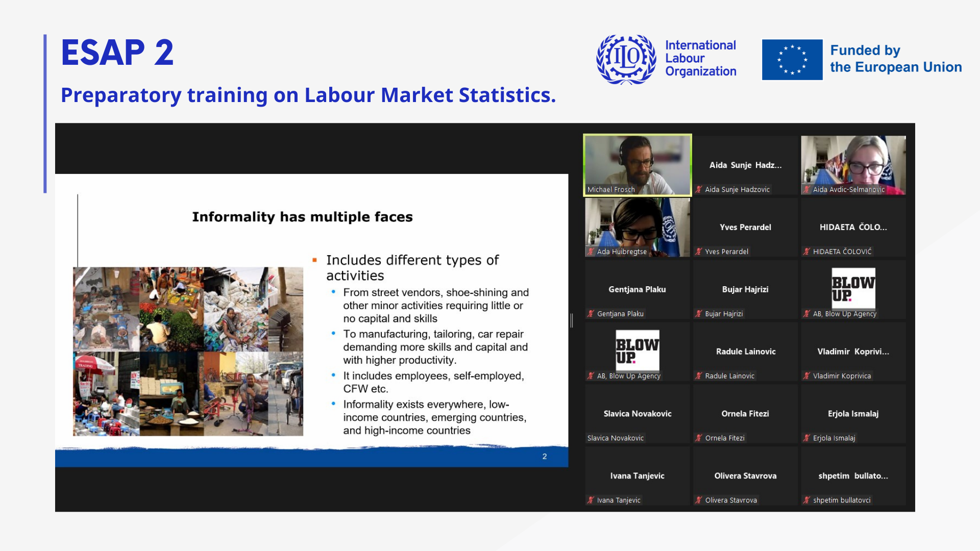Image resolution: width=980 pixels, height=551 pixels.
Task: Click muted mic icon beside Vladimir Koprivica label
Action: coord(806,376)
